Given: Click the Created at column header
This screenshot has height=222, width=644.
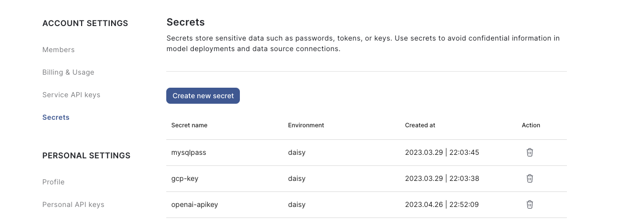Looking at the screenshot, I should (420, 125).
